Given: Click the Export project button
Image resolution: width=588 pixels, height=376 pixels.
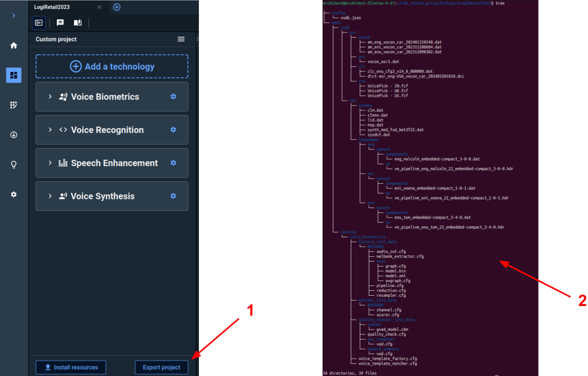Looking at the screenshot, I should [161, 367].
